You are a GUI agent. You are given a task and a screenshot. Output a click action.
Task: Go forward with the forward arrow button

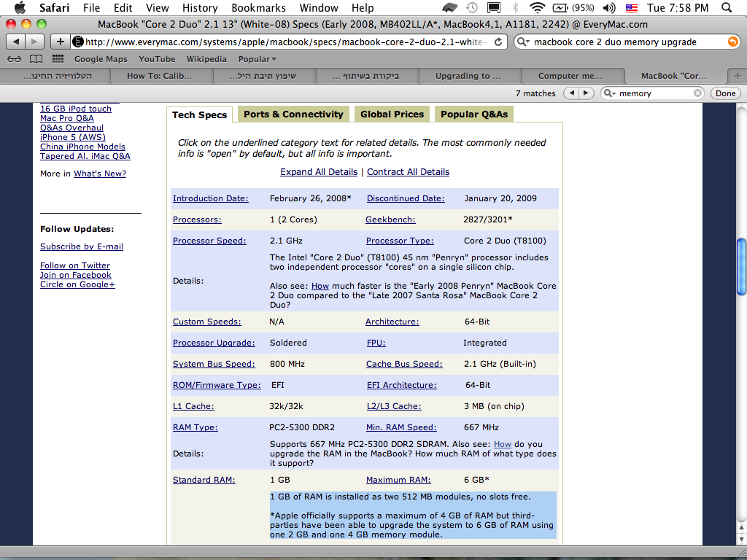click(34, 42)
